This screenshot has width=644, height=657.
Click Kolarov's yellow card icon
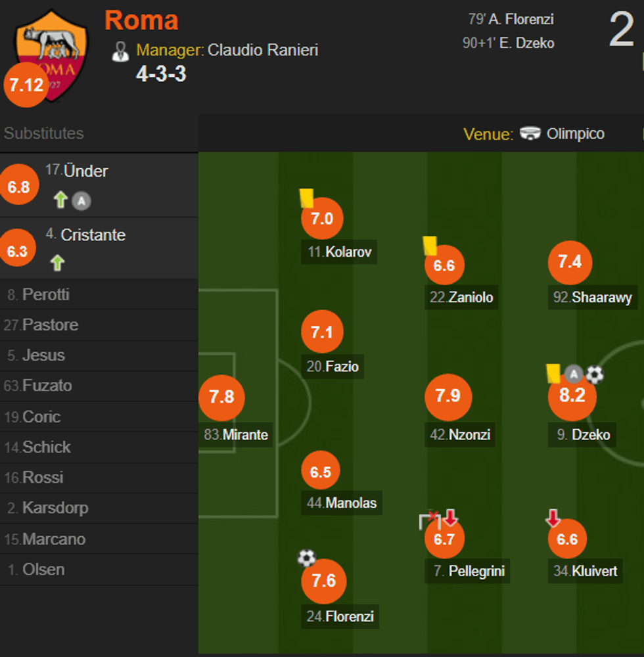tap(306, 197)
